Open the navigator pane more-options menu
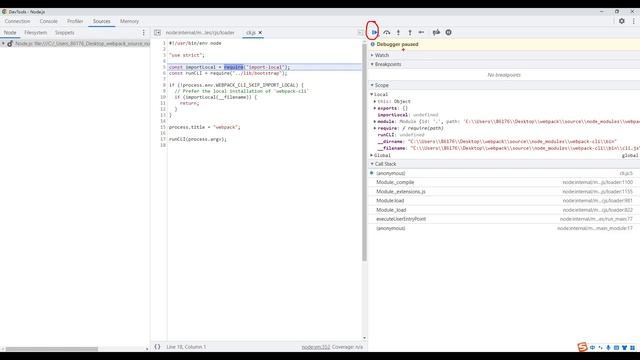This screenshot has height=360, width=640. (x=143, y=32)
